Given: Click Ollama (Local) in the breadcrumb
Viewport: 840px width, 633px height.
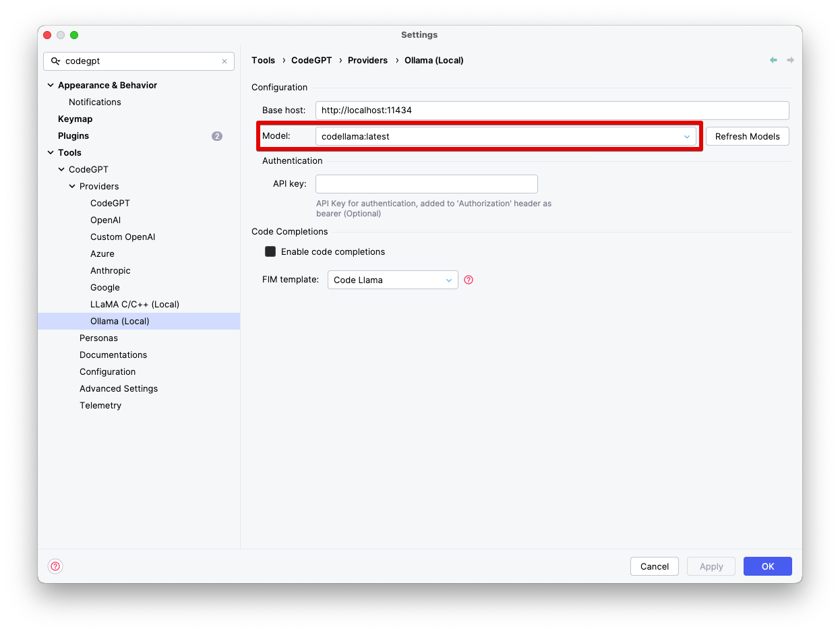Looking at the screenshot, I should (434, 61).
